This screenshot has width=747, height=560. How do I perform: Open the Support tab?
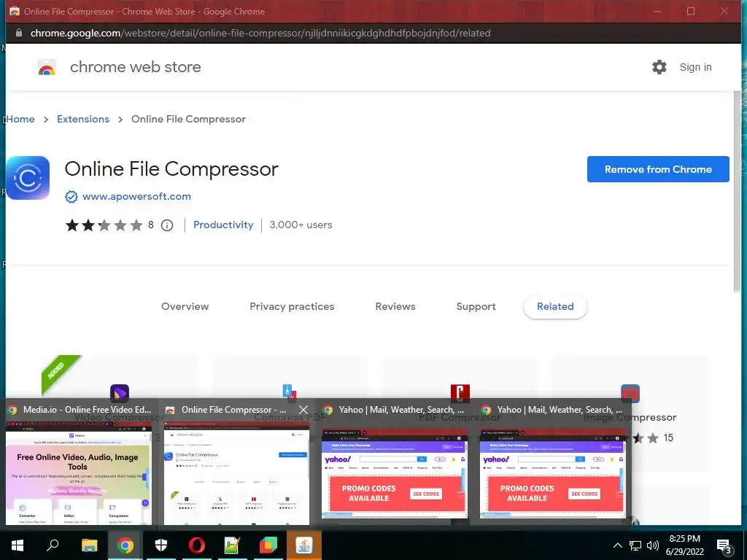click(476, 307)
